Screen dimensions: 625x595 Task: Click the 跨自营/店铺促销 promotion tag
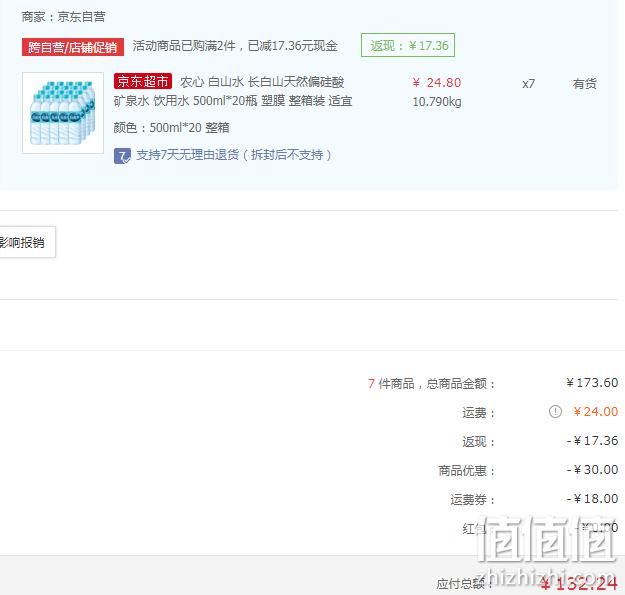coord(73,47)
